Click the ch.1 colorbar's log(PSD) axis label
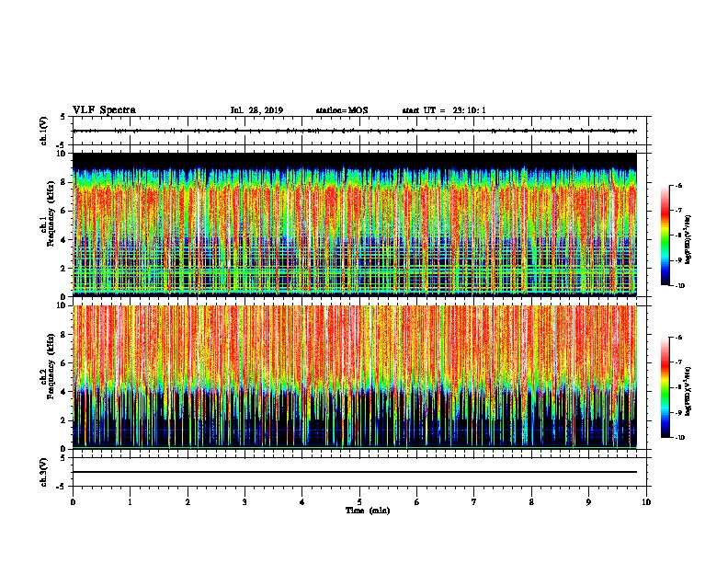This screenshot has width=728, height=563. (x=688, y=239)
